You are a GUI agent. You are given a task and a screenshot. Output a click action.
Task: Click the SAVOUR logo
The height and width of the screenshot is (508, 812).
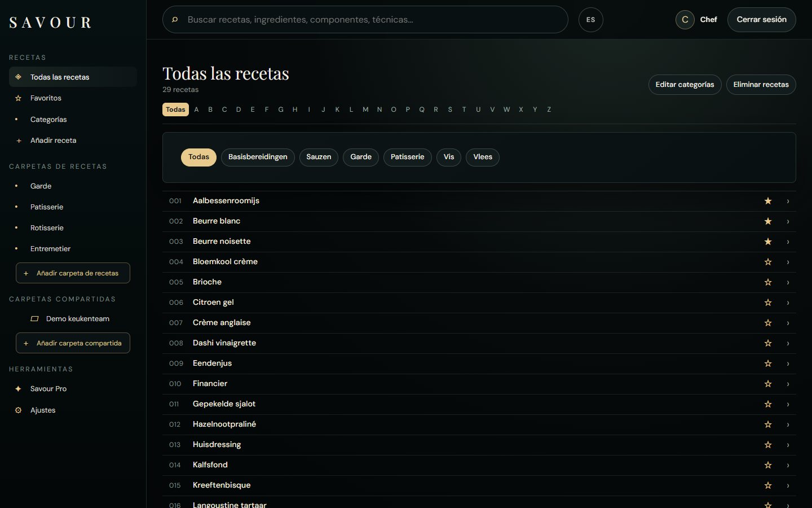click(x=50, y=23)
